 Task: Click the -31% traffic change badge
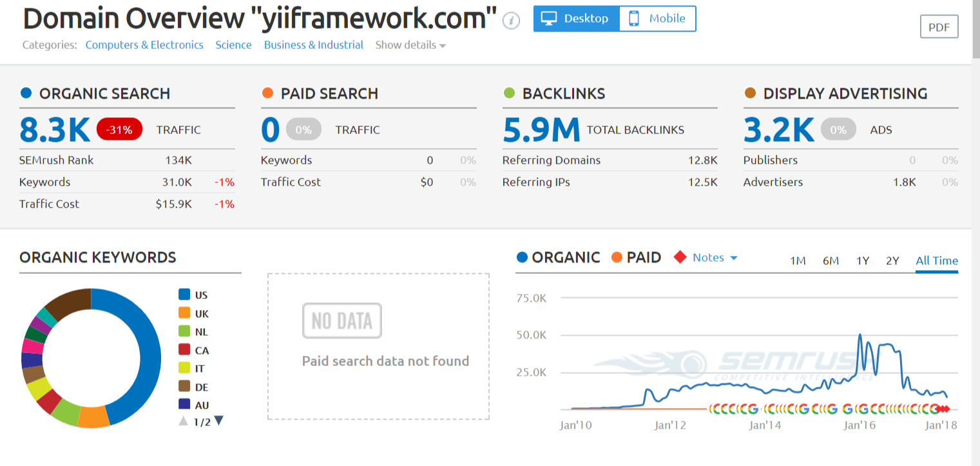119,130
